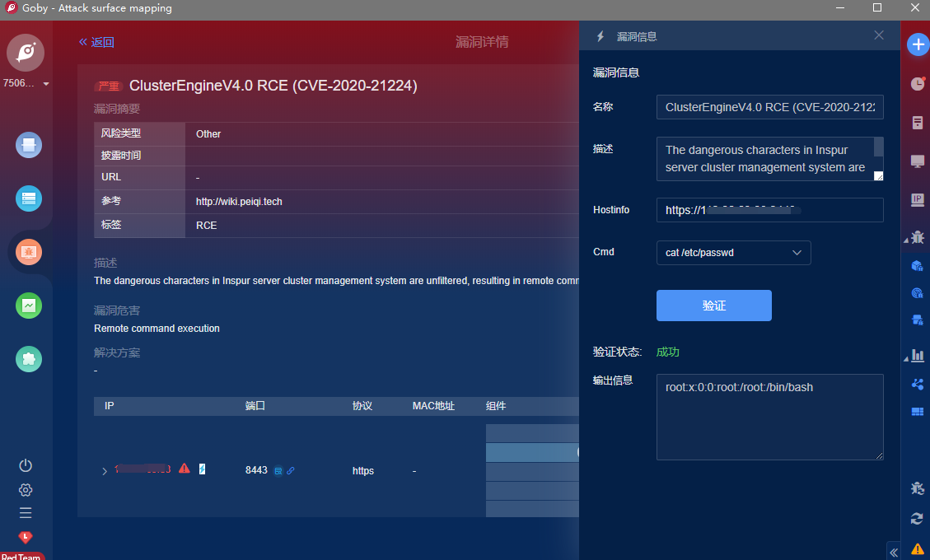Click the blue plus new scan button
Image resolution: width=930 pixels, height=560 pixels.
click(918, 44)
